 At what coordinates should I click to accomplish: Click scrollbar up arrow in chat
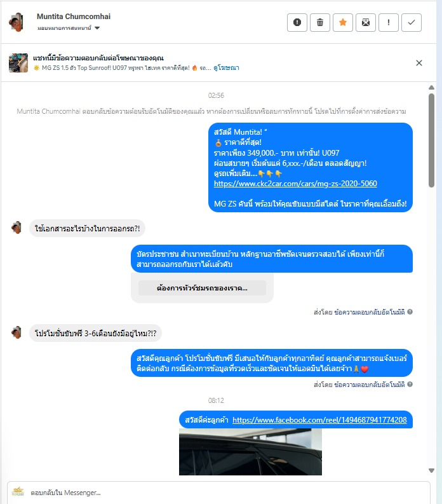431,88
